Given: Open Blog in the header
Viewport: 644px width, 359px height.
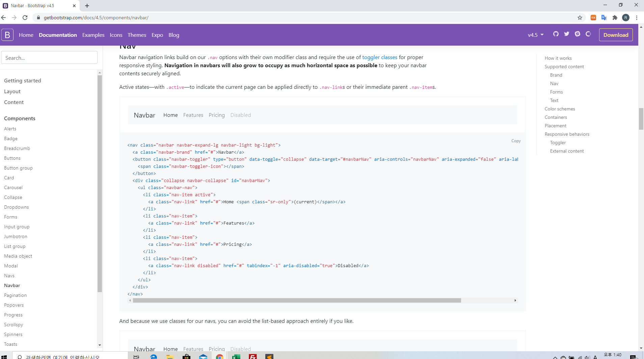Looking at the screenshot, I should pyautogui.click(x=174, y=35).
